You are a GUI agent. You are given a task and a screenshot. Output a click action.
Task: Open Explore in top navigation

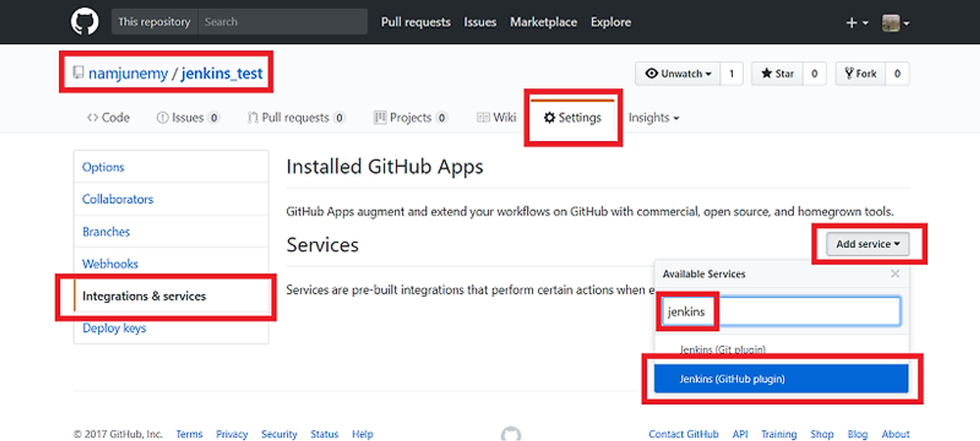611,22
